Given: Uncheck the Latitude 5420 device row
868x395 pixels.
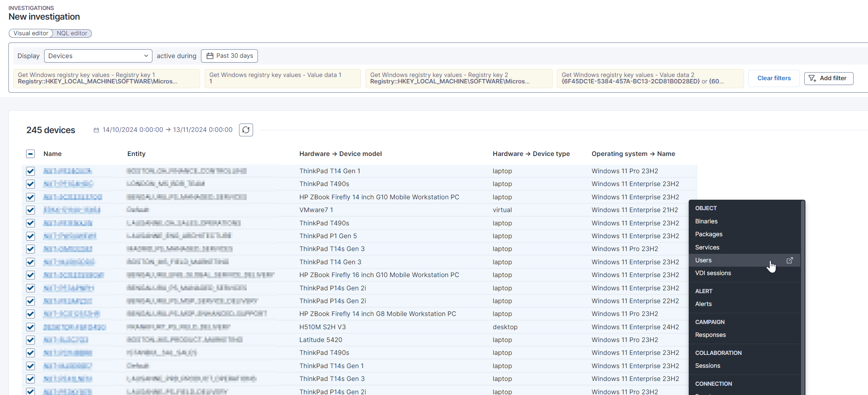Looking at the screenshot, I should 30,340.
